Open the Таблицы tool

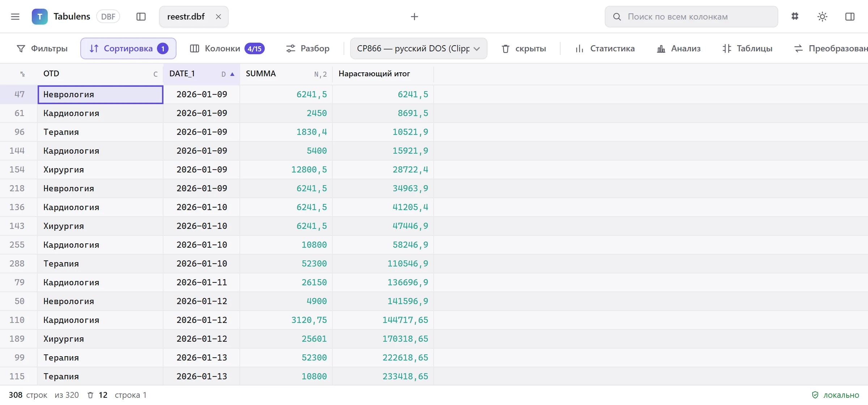[747, 48]
